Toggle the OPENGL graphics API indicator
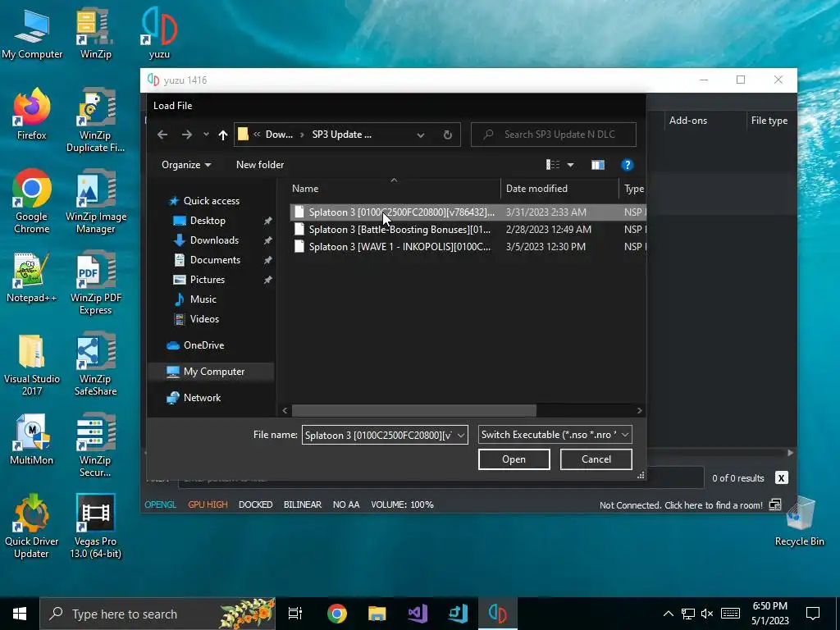Viewport: 840px width, 630px height. [x=160, y=504]
